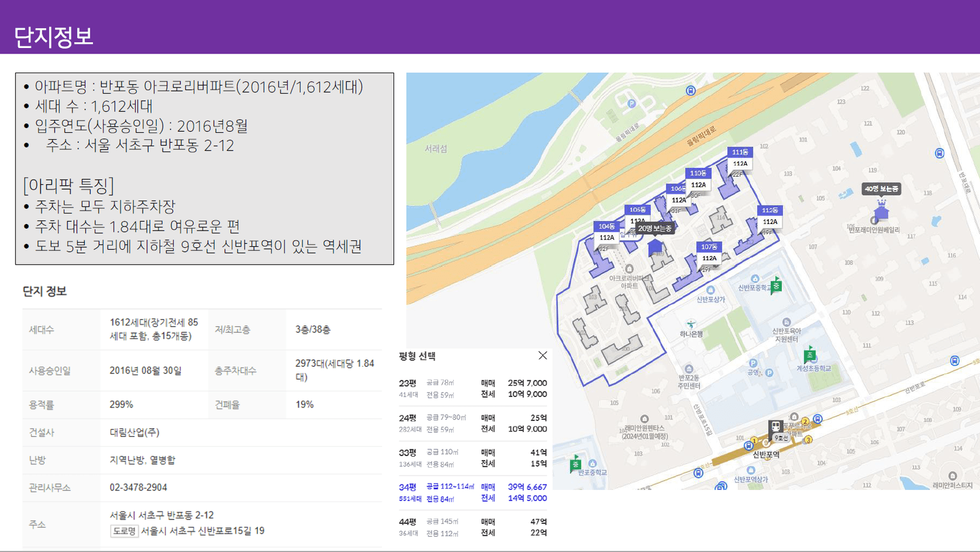Click the 신반포상가 map pin

pyautogui.click(x=710, y=290)
